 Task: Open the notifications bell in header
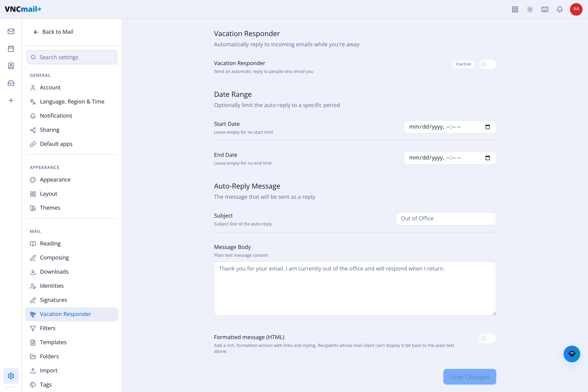tap(560, 9)
